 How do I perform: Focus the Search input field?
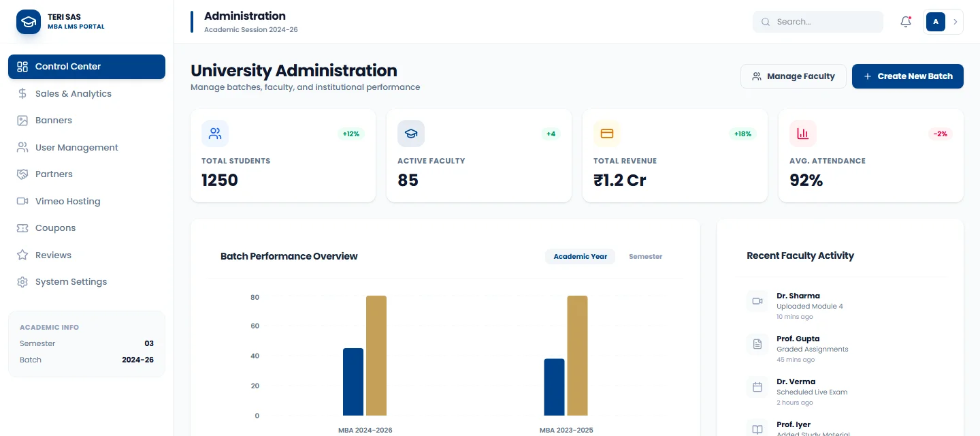pos(818,22)
